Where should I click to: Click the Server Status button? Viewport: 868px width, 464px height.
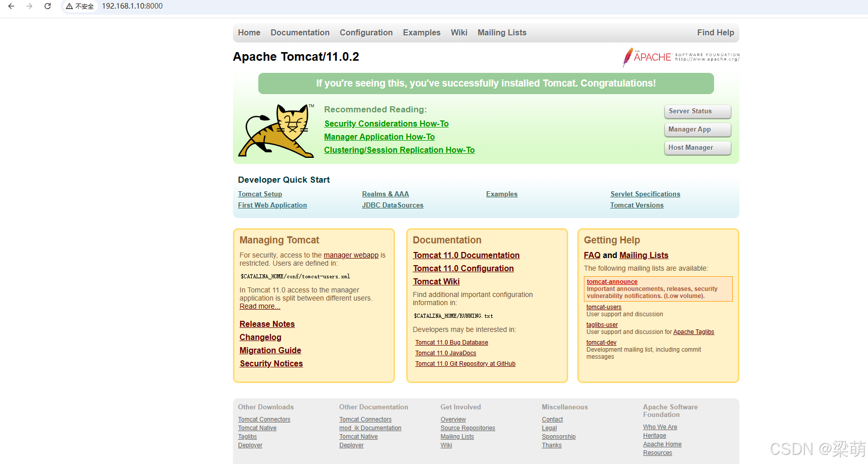click(x=697, y=111)
